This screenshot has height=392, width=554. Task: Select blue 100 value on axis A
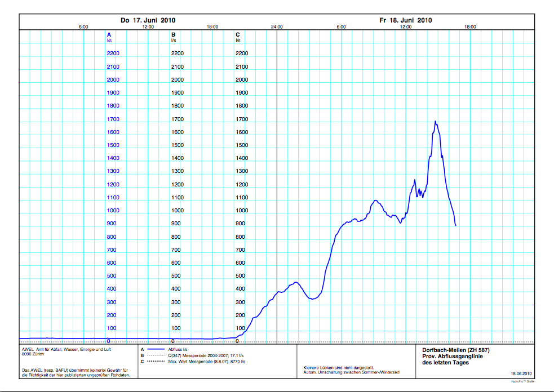pos(112,328)
